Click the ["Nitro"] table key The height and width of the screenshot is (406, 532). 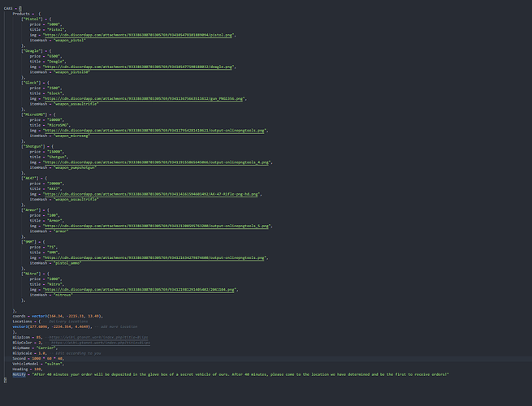pyautogui.click(x=31, y=274)
